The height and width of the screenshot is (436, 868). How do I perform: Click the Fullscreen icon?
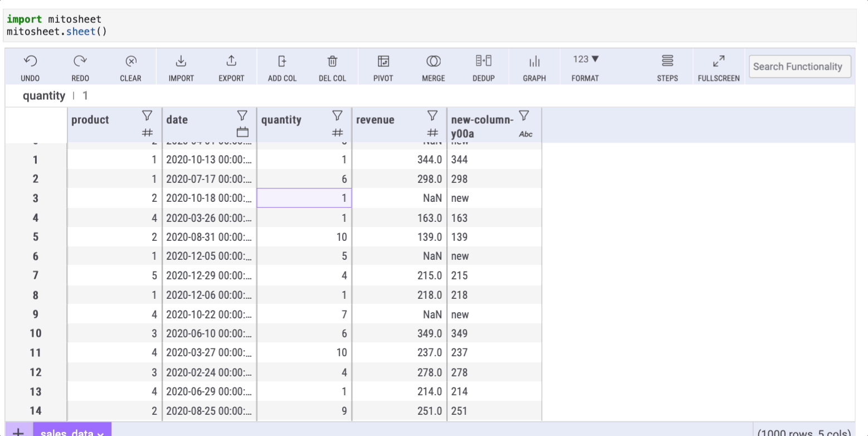(719, 61)
